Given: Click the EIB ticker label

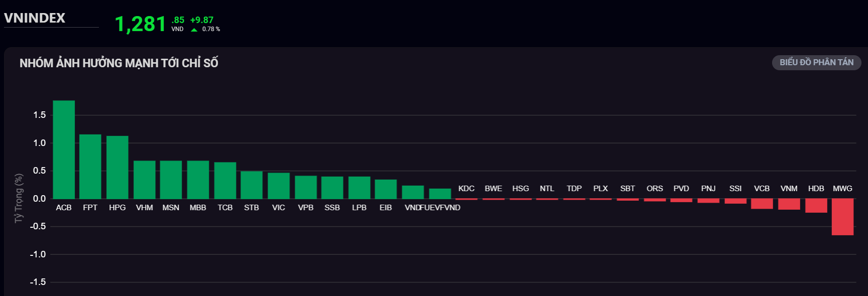Looking at the screenshot, I should [386, 208].
